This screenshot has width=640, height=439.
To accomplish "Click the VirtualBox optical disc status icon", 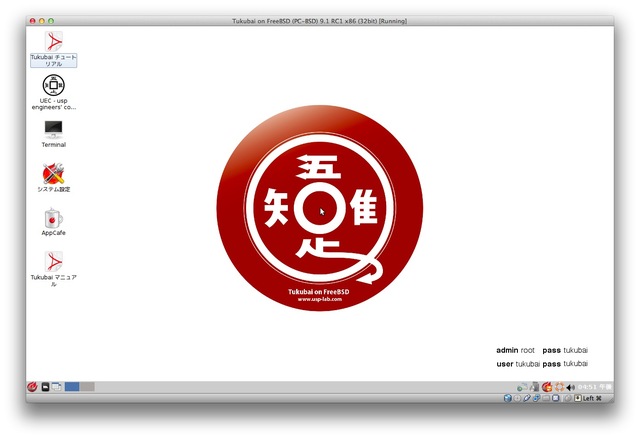I will click(517, 398).
